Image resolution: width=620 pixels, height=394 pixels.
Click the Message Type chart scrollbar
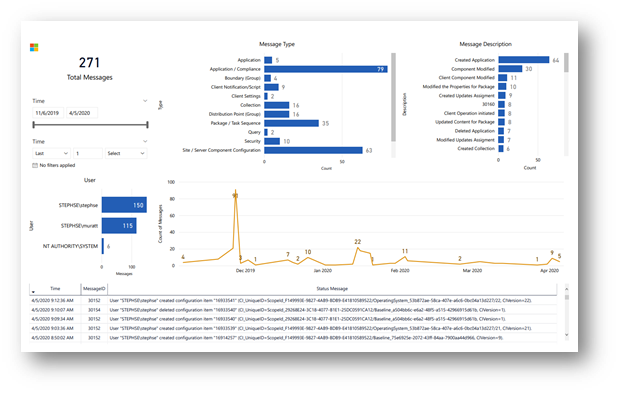tap(393, 97)
